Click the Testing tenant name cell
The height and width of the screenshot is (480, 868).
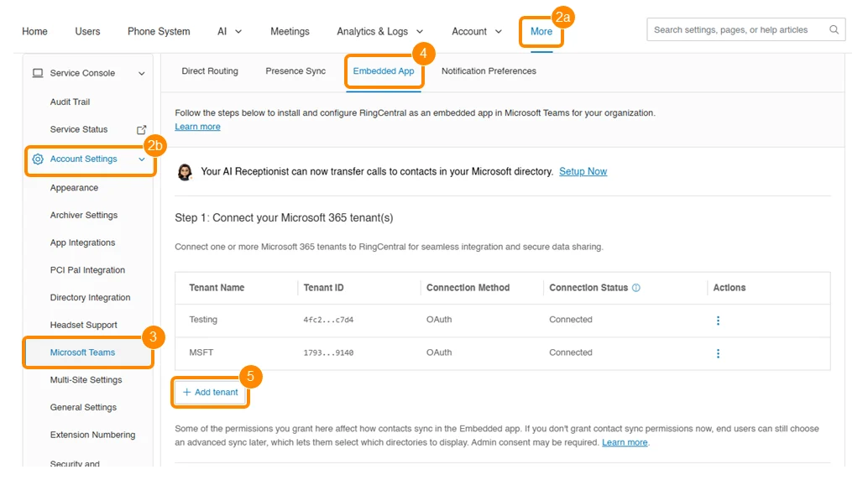[x=203, y=320]
